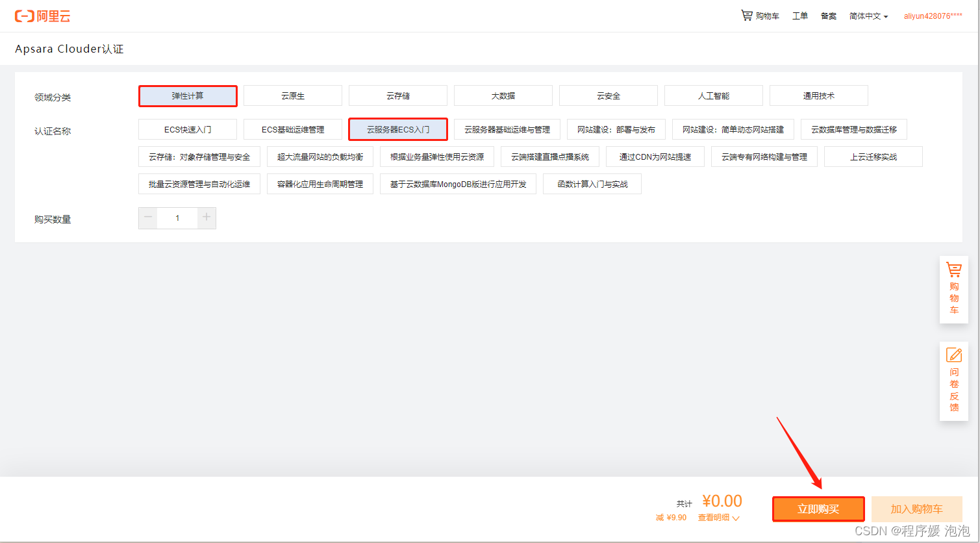The image size is (980, 543).
Task: Select the 大数据 category
Action: (503, 96)
